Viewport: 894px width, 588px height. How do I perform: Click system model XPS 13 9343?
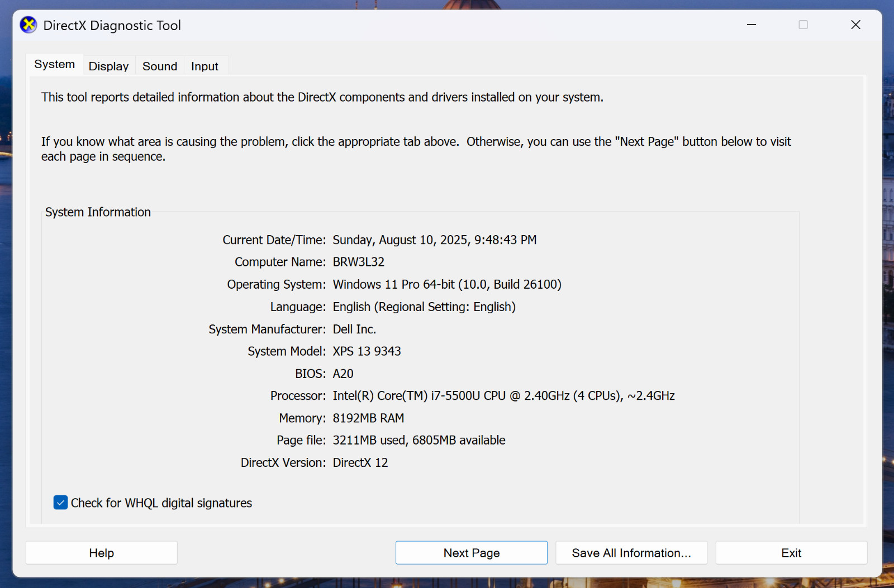tap(367, 351)
